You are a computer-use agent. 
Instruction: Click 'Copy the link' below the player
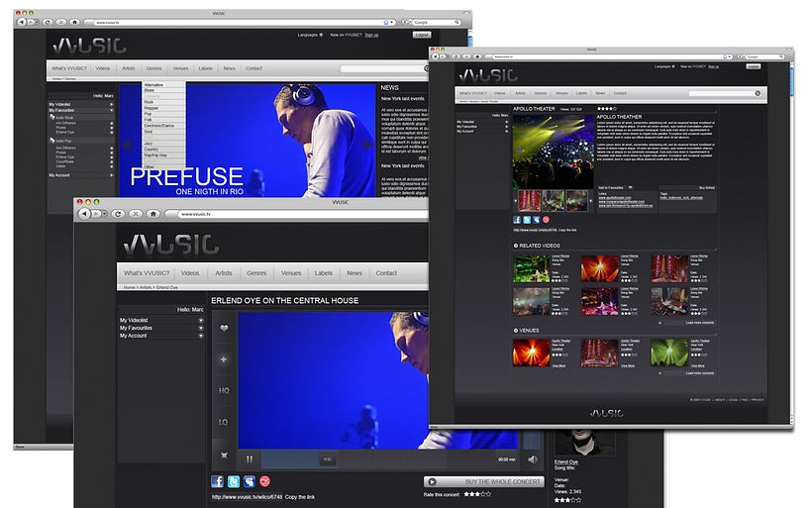(300, 497)
